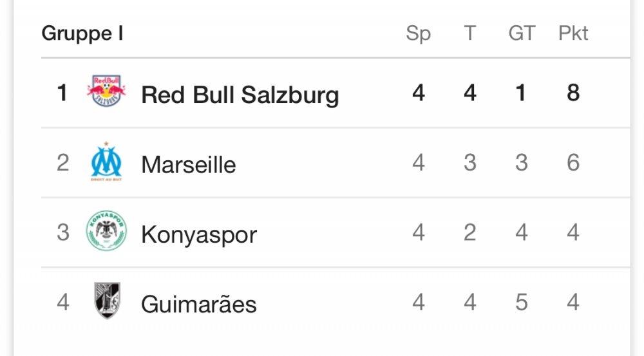Screen dimensions: 644x356
Task: Click the Marseille club crest
Action: [x=106, y=162]
